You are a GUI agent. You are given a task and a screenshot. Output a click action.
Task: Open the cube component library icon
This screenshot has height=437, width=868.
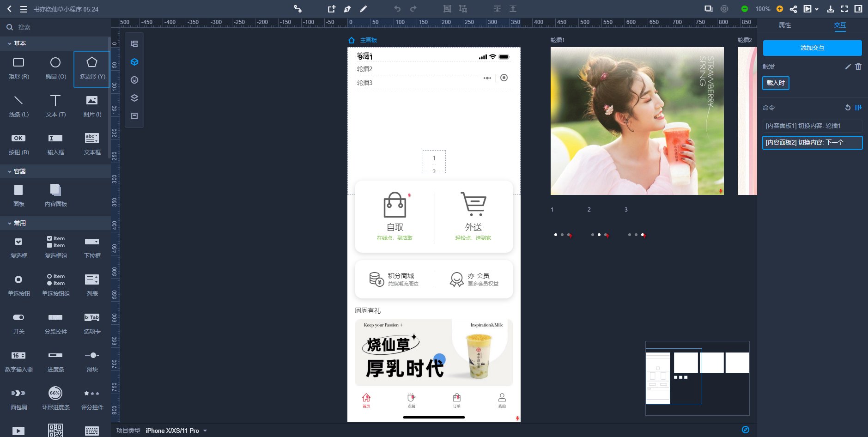(x=134, y=62)
